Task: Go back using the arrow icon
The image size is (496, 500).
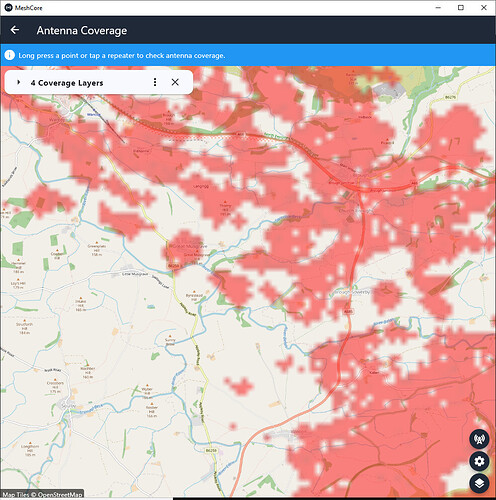Action: click(x=15, y=30)
